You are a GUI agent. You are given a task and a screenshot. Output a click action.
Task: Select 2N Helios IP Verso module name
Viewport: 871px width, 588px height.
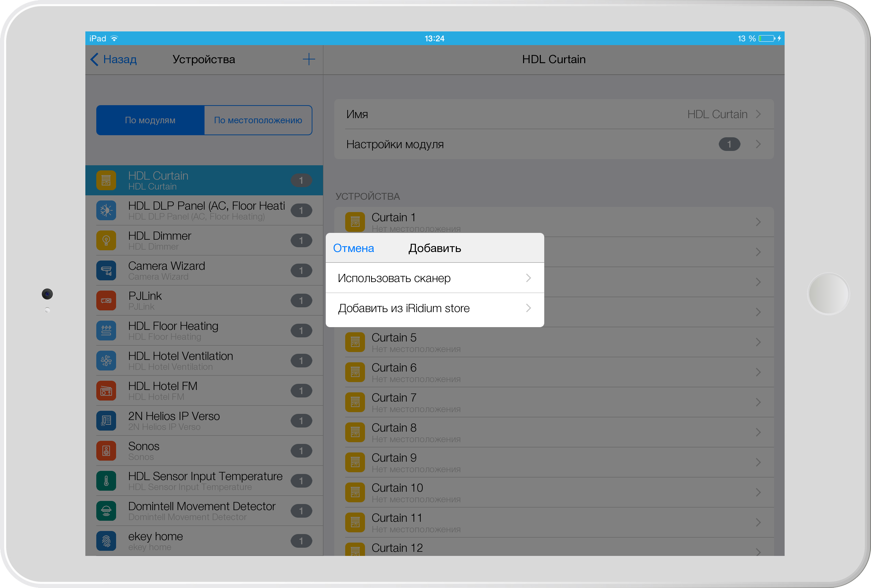pos(174,416)
